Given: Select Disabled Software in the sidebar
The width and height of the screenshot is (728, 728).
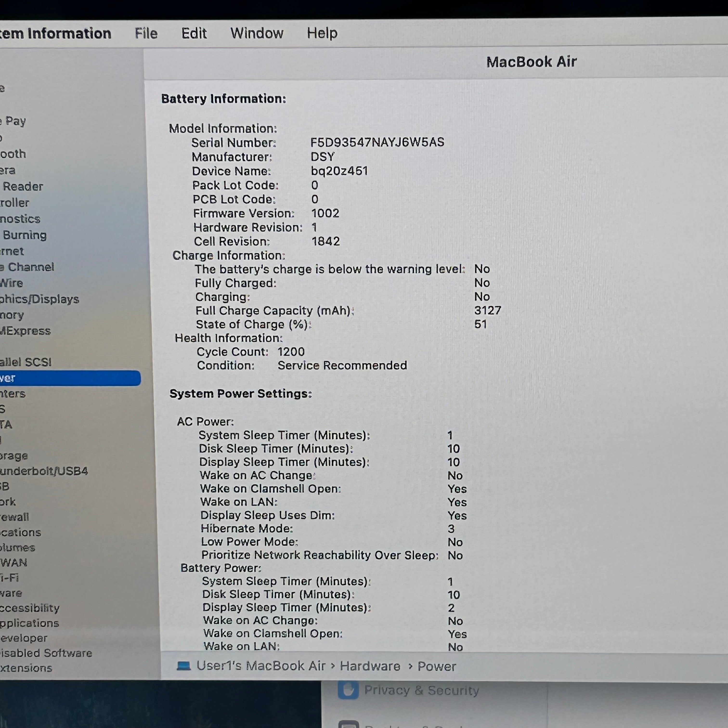Looking at the screenshot, I should (x=46, y=653).
